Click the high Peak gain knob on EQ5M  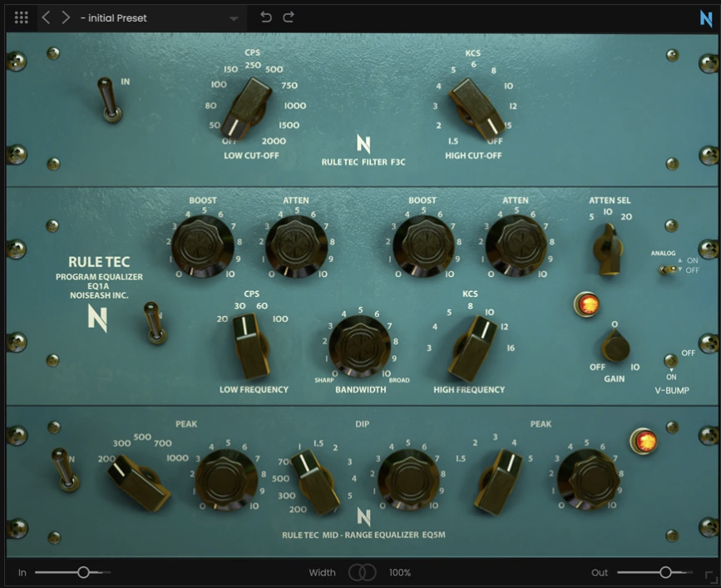(x=589, y=480)
